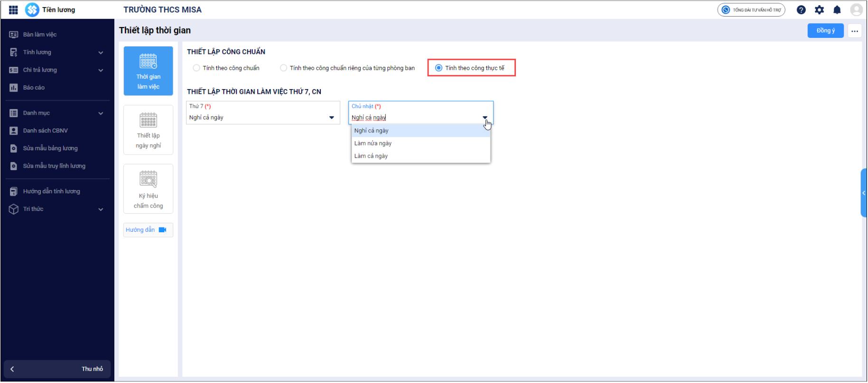Open Bàn làm việc icon in sidebar

(x=14, y=35)
